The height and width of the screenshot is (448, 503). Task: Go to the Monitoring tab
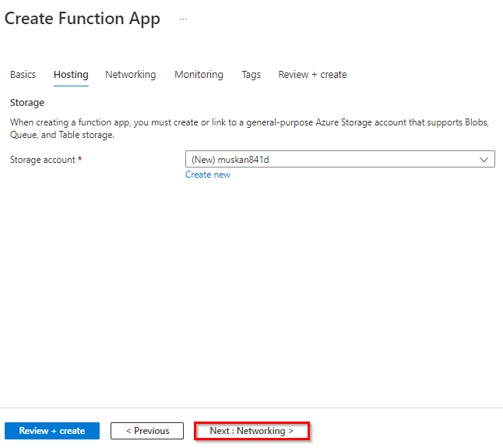(x=199, y=75)
